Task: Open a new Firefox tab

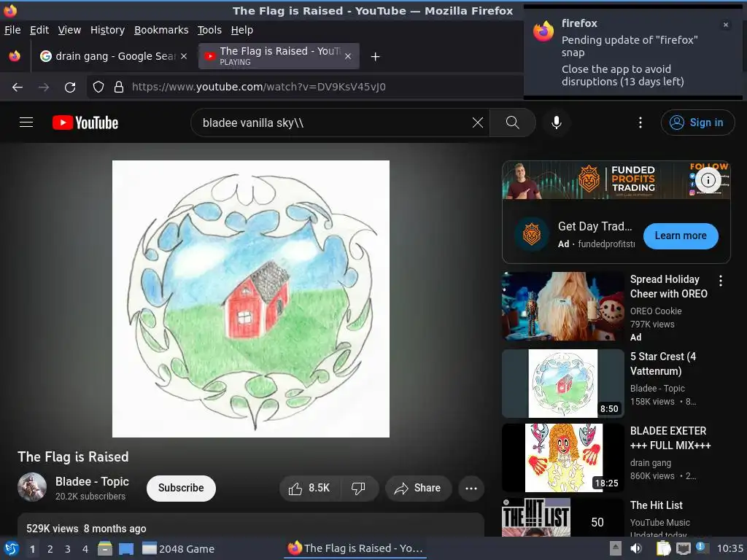Action: point(376,57)
